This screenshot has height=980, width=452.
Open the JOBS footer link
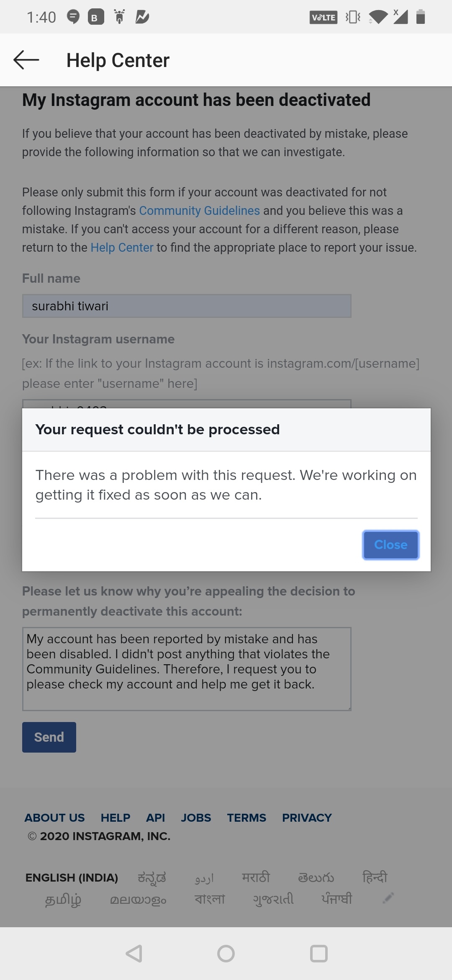click(196, 818)
